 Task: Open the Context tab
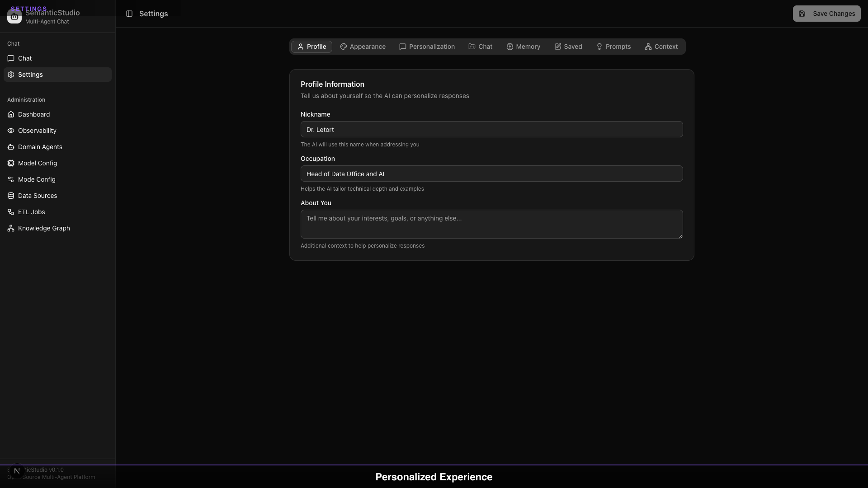[661, 47]
